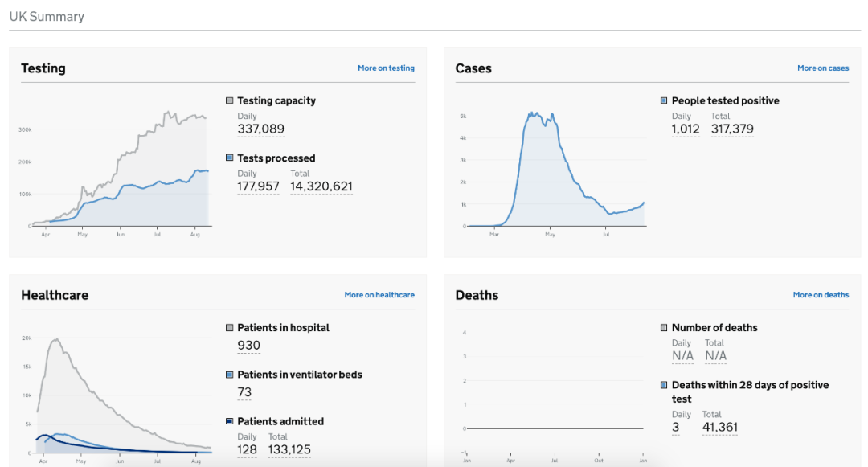
Task: Click the daily deaths within 28 days value 3
Action: pos(675,428)
